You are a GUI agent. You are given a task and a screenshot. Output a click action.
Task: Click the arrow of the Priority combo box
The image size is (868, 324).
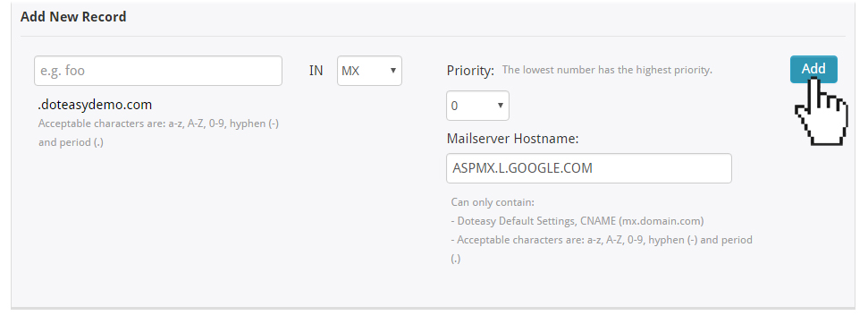click(500, 106)
